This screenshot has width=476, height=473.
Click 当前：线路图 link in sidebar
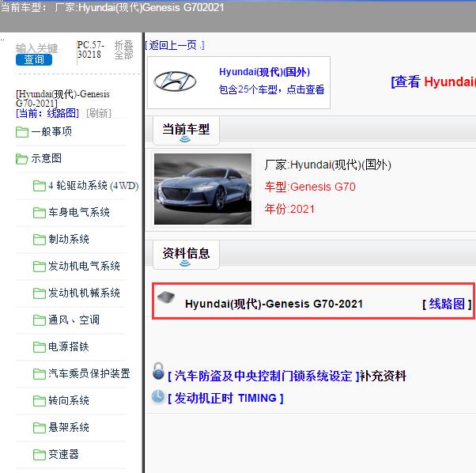47,114
